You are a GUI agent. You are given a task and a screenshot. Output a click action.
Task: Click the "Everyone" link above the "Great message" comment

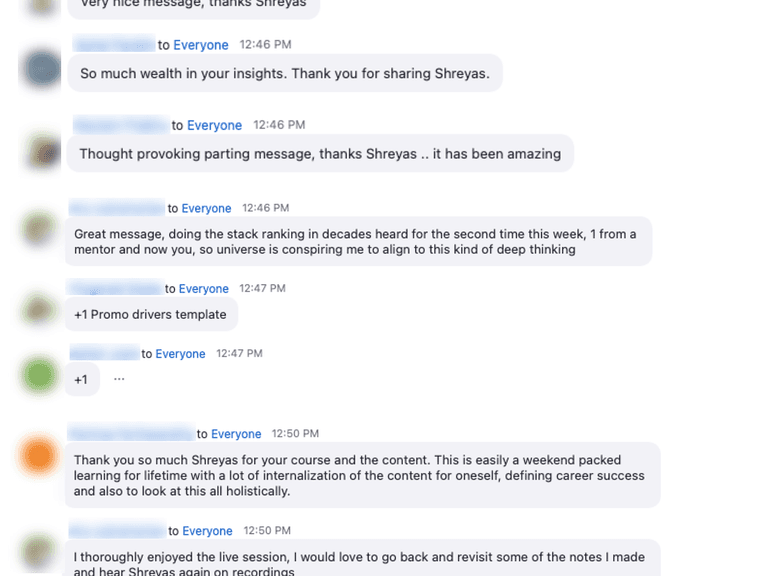(207, 208)
